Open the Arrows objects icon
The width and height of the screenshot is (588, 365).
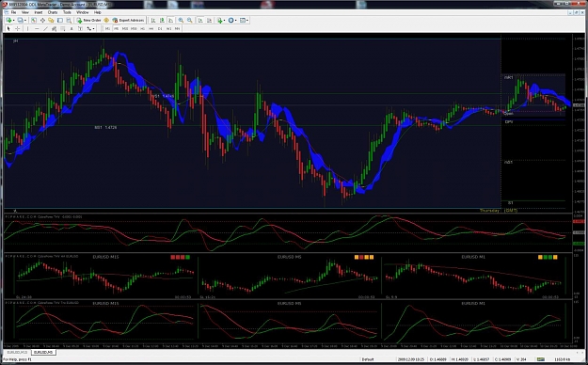(88, 28)
